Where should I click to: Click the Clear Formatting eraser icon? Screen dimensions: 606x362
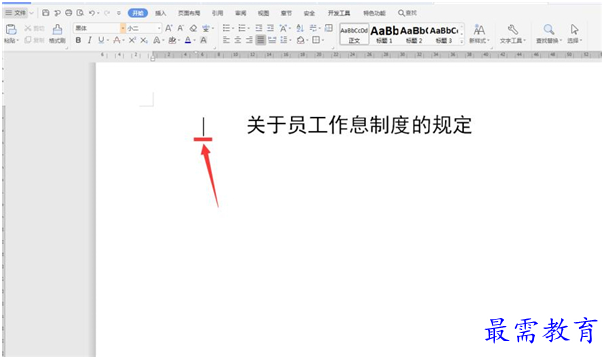coord(193,28)
